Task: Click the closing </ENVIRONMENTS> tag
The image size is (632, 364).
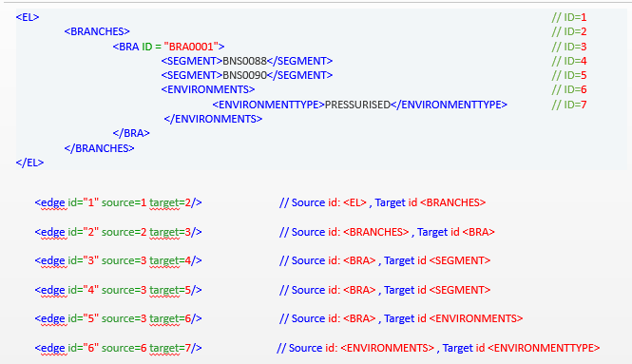Action: pyautogui.click(x=213, y=119)
